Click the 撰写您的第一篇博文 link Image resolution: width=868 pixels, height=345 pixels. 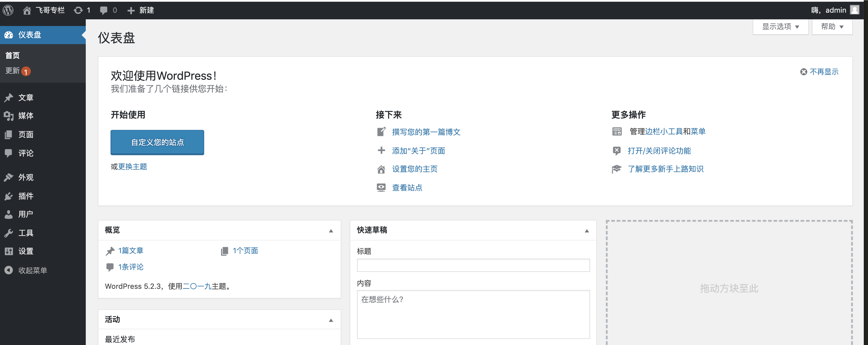point(426,132)
